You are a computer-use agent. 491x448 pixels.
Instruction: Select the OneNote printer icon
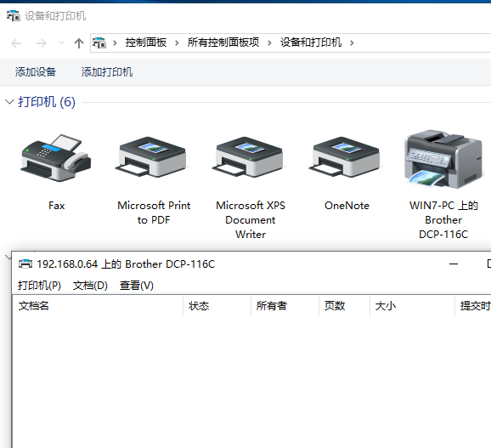pos(347,158)
